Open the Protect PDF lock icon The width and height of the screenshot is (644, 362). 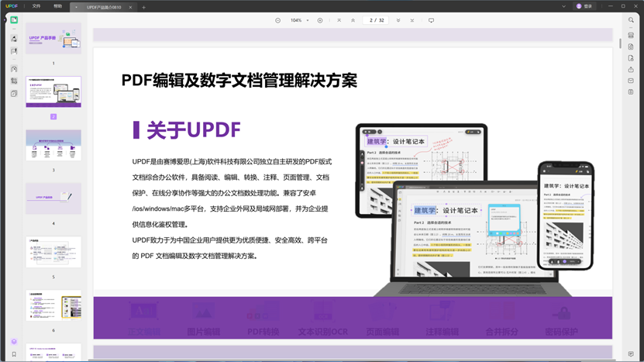(631, 58)
